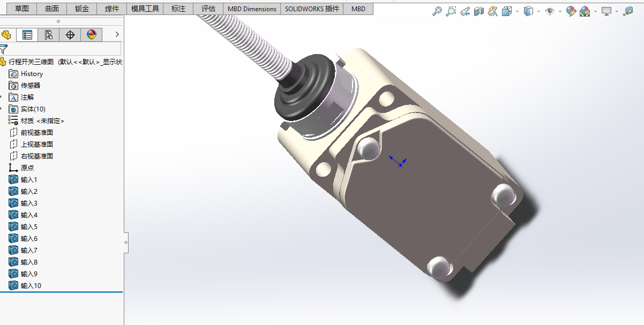
Task: Select imported feature 输入9
Action: pyautogui.click(x=23, y=274)
